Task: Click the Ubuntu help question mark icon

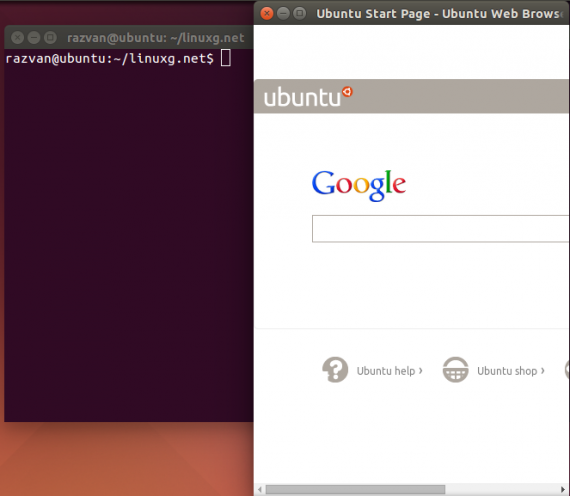Action: (335, 370)
